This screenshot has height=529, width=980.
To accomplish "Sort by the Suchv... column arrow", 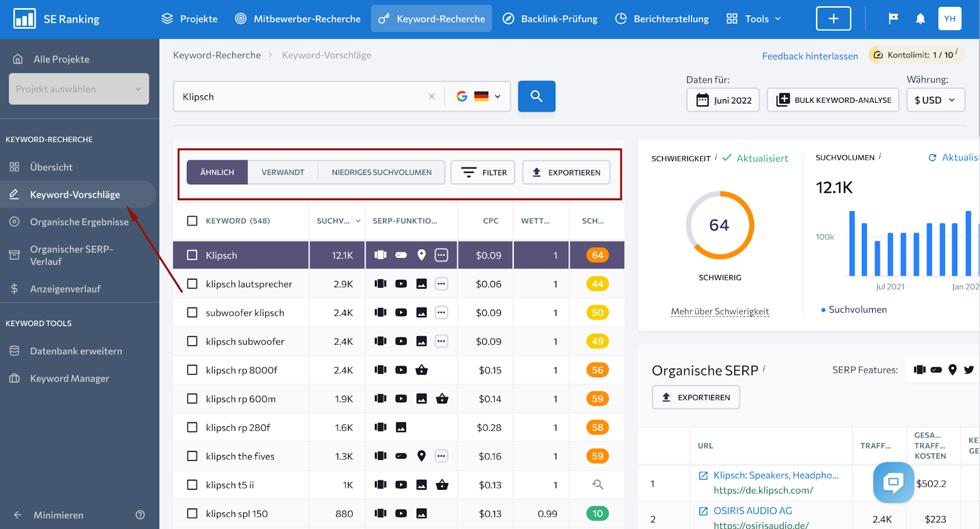I will click(x=358, y=221).
